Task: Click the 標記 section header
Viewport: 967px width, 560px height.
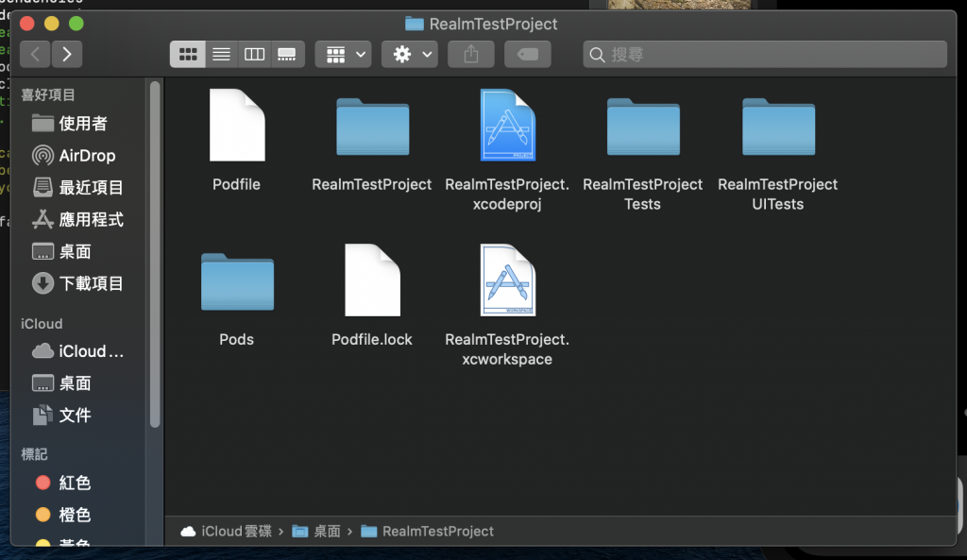Action: [35, 454]
